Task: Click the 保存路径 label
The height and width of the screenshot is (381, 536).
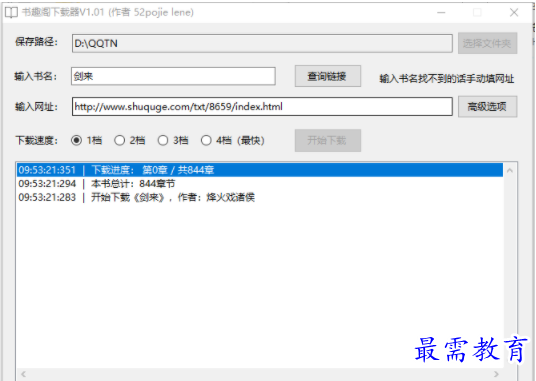Action: pyautogui.click(x=37, y=42)
